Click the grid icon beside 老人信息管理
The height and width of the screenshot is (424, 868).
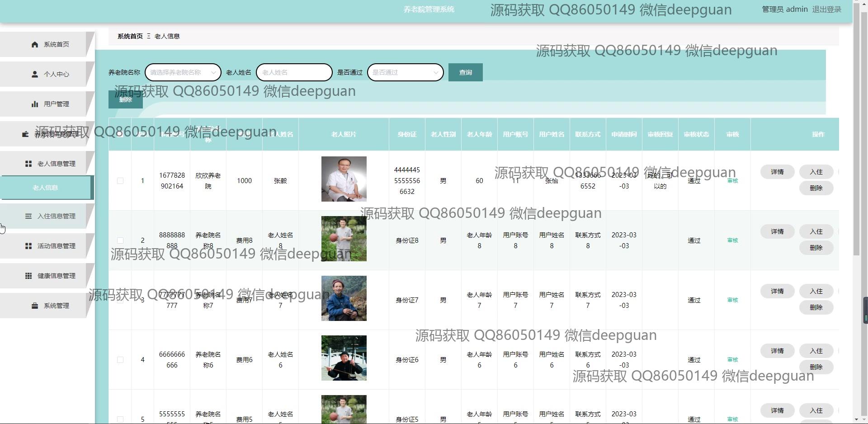tap(28, 164)
